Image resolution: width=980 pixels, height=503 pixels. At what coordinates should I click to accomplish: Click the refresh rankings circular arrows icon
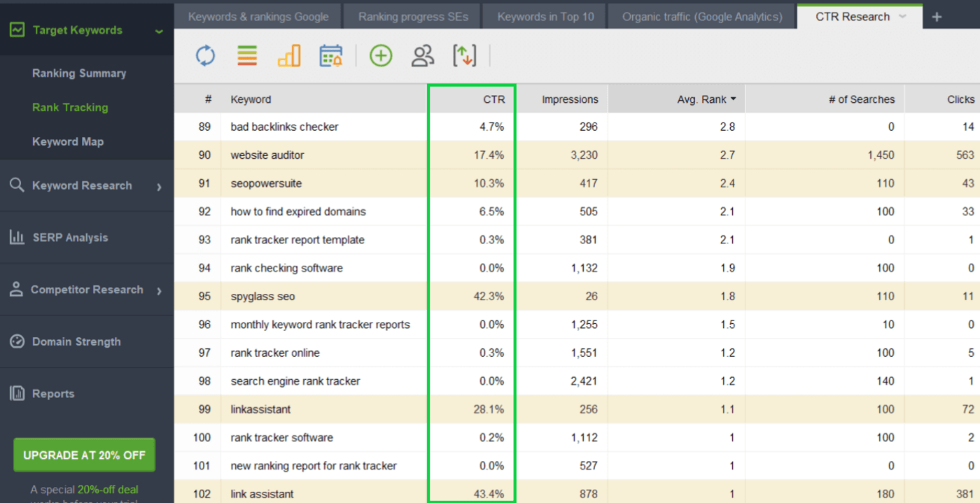pos(205,55)
